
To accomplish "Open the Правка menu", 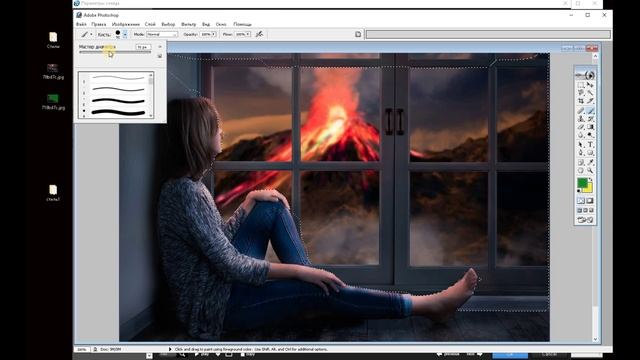I will [x=99, y=24].
